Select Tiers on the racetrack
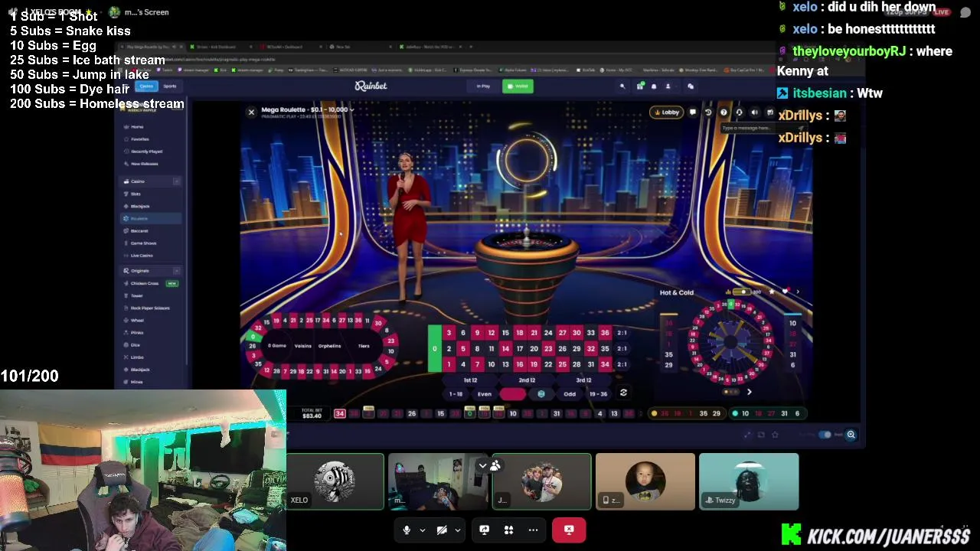The width and height of the screenshot is (980, 551). click(364, 346)
